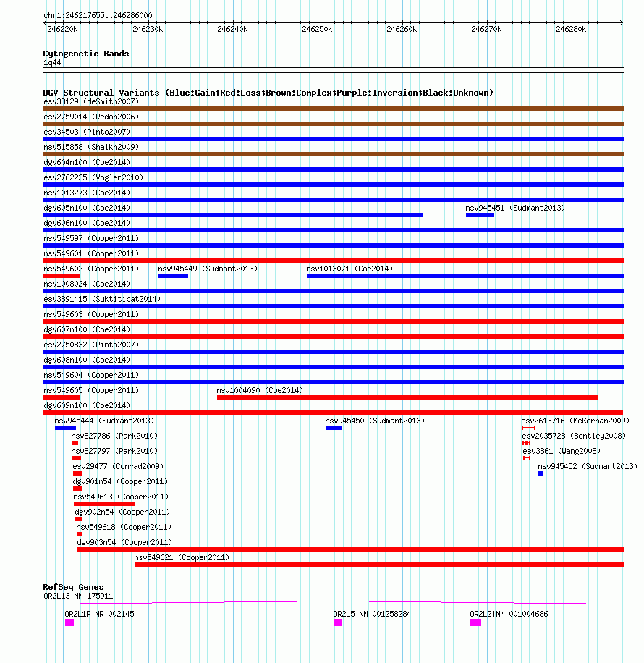Open the OR2L13|NM_175911 gene label
This screenshot has width=644, height=663.
[78, 596]
